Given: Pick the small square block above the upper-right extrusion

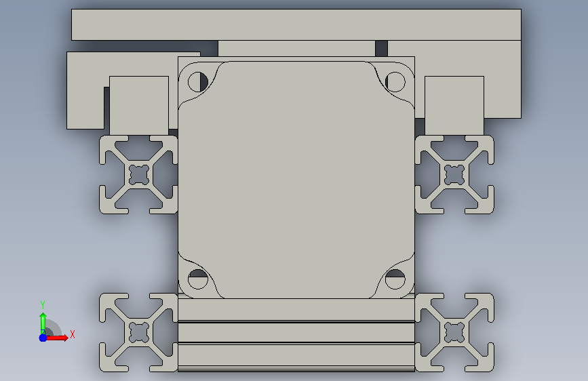Looking at the screenshot, I should [454, 106].
